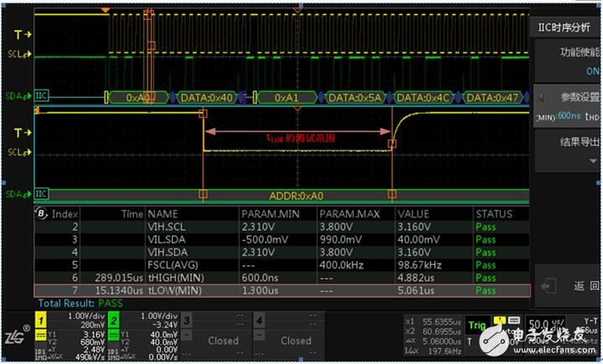Click the SDA channel marker in lower window

tap(21, 194)
